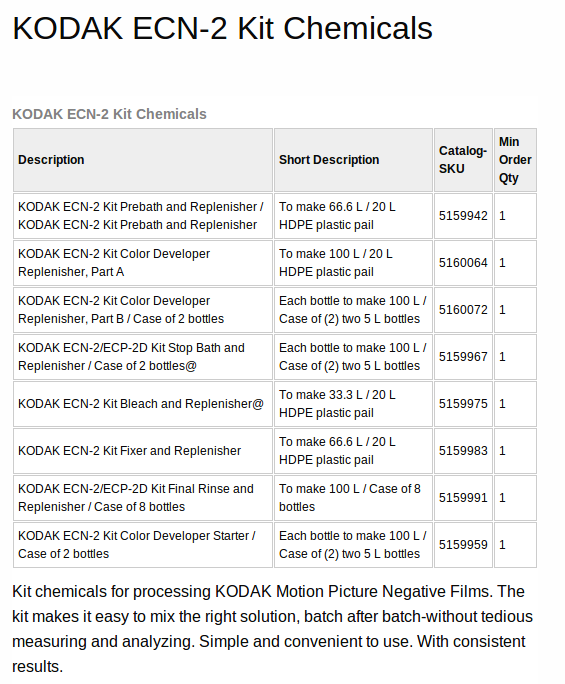Click the Min Order Qty column header
This screenshot has width=565, height=684.
515,160
